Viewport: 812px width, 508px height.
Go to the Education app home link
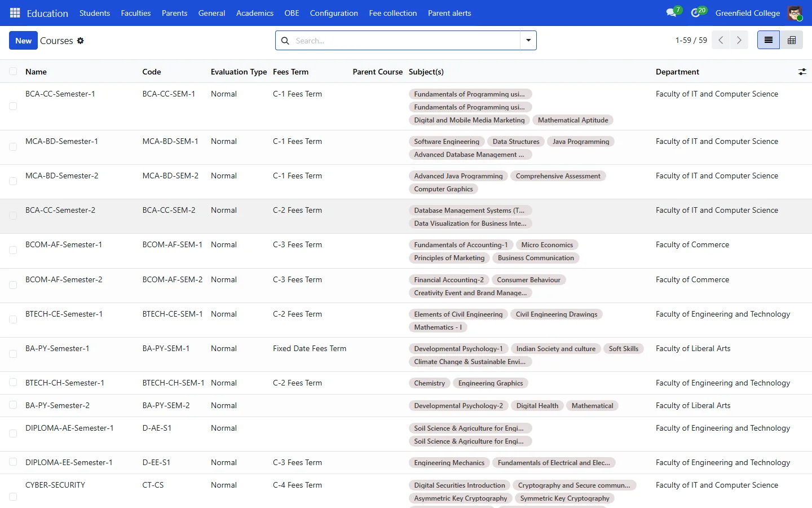(47, 13)
